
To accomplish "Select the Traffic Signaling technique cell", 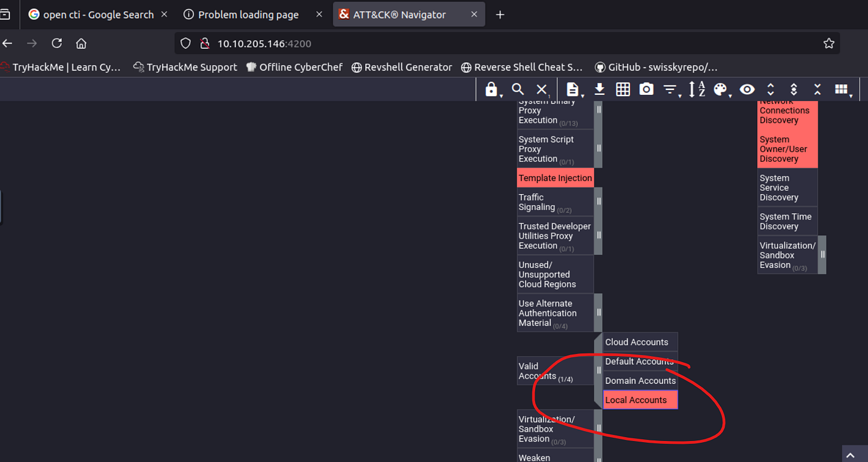I will tap(555, 202).
